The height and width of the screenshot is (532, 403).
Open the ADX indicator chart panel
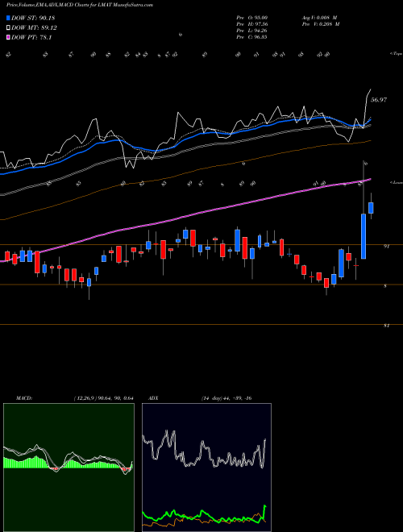tap(206, 468)
